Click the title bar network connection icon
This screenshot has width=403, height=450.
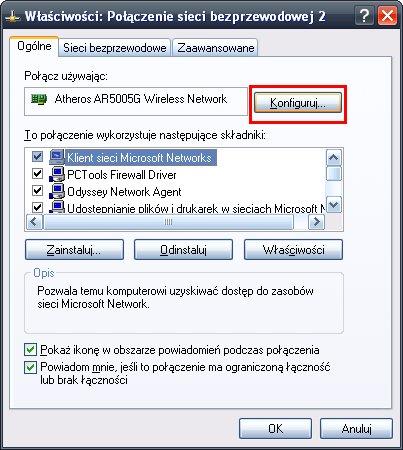tap(12, 17)
